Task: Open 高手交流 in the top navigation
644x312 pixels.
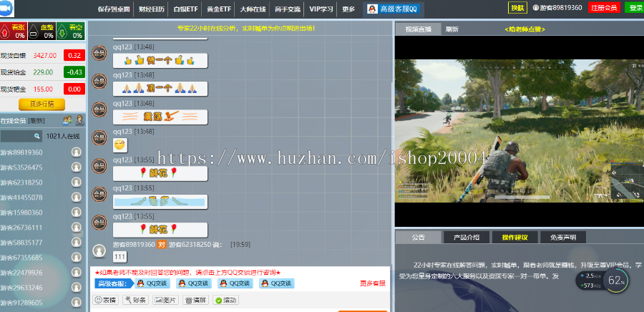Action: (x=288, y=9)
